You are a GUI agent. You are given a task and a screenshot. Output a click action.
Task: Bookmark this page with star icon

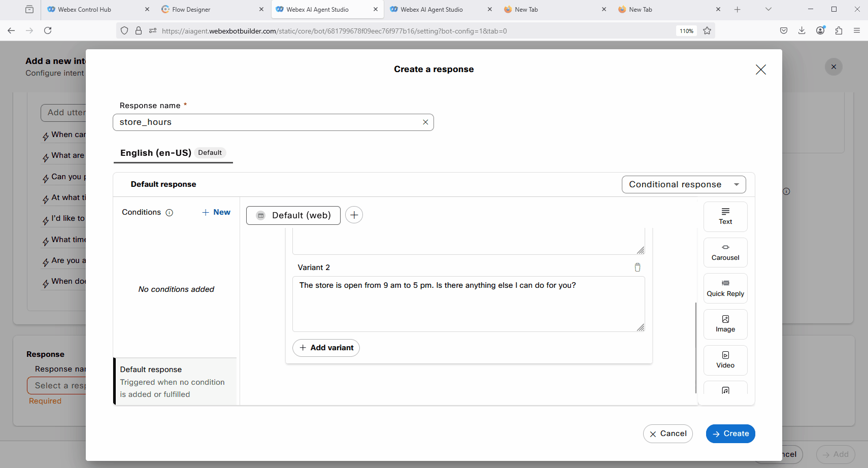707,31
